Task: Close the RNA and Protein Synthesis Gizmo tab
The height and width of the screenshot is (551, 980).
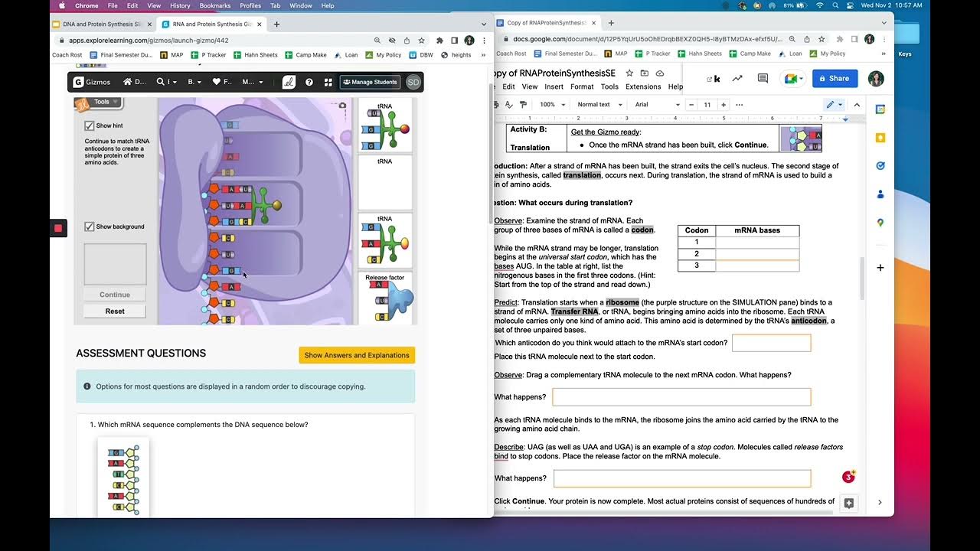Action: point(260,24)
